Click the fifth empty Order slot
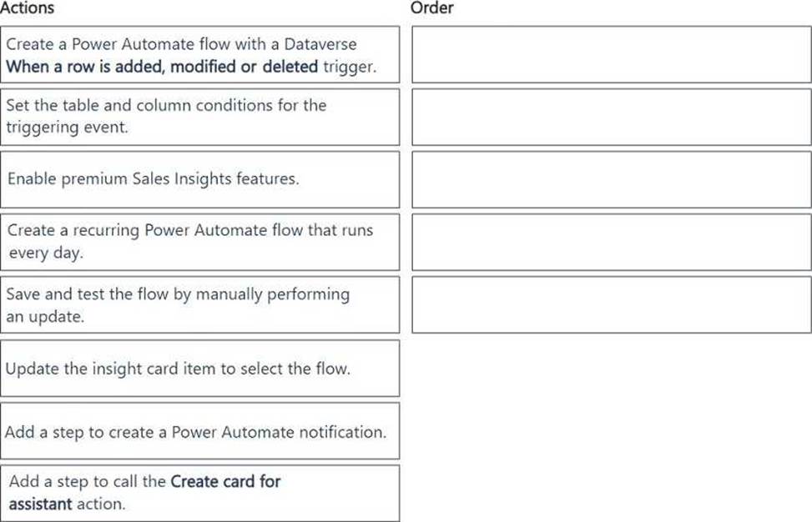The image size is (812, 522). tap(612, 304)
